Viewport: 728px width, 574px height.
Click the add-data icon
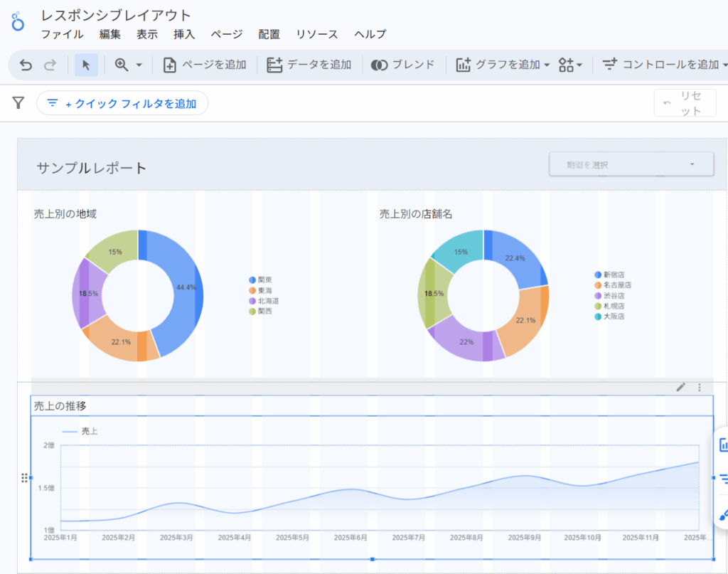[x=274, y=65]
